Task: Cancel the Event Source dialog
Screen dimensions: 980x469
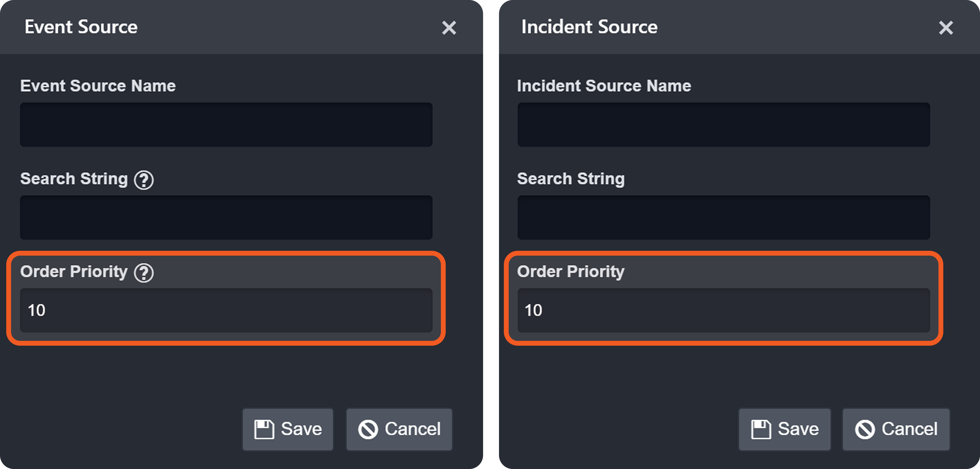Action: [x=399, y=429]
